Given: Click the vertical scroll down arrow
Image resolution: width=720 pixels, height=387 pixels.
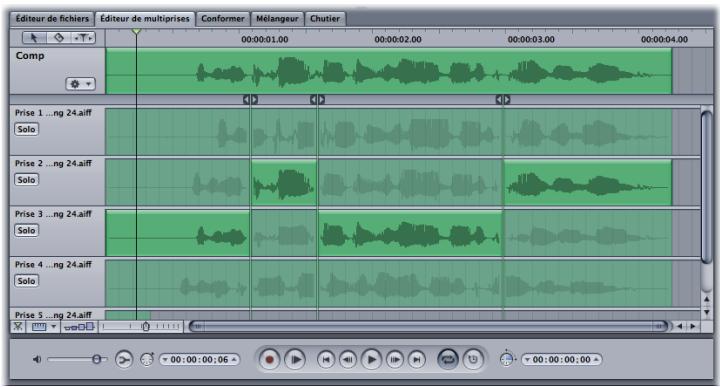Looking at the screenshot, I should click(707, 313).
